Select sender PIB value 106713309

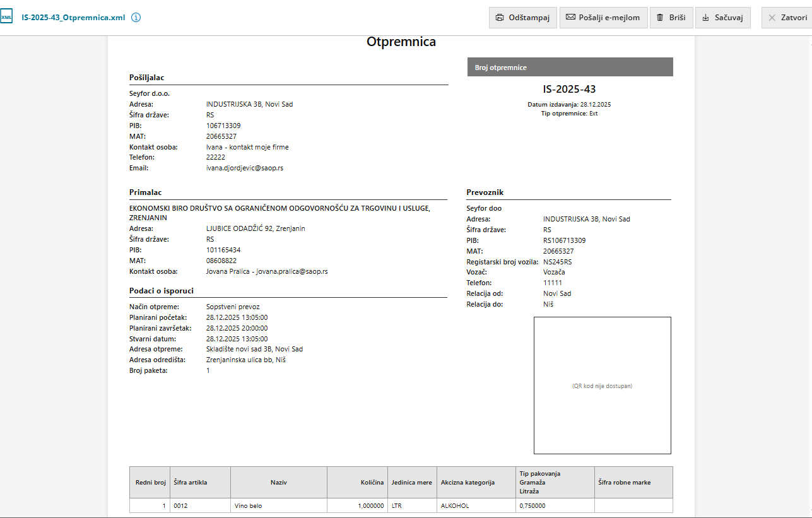click(223, 126)
